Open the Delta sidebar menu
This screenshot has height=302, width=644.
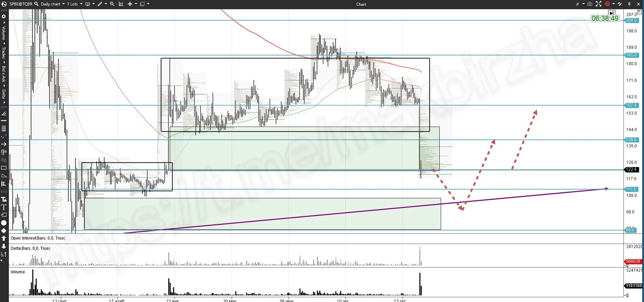[4, 94]
